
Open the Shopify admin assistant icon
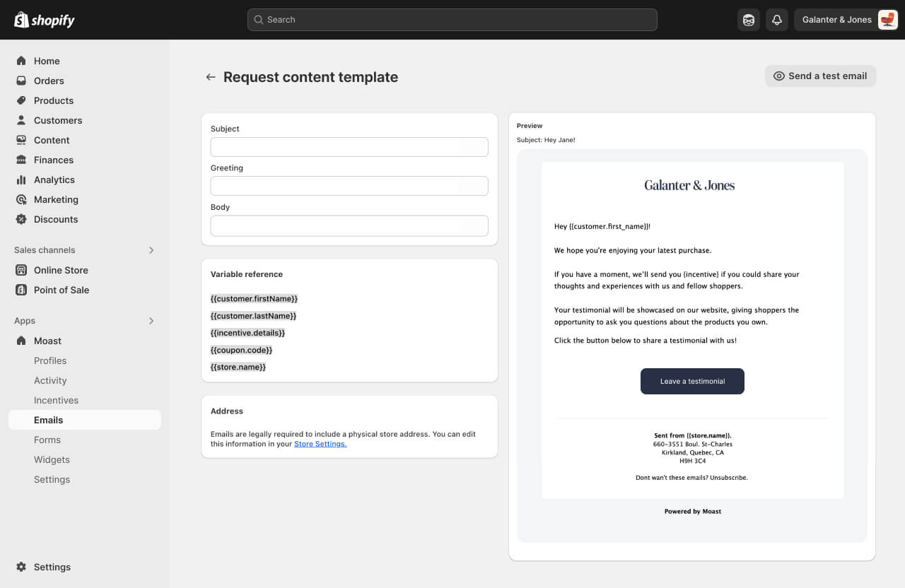[x=749, y=20]
